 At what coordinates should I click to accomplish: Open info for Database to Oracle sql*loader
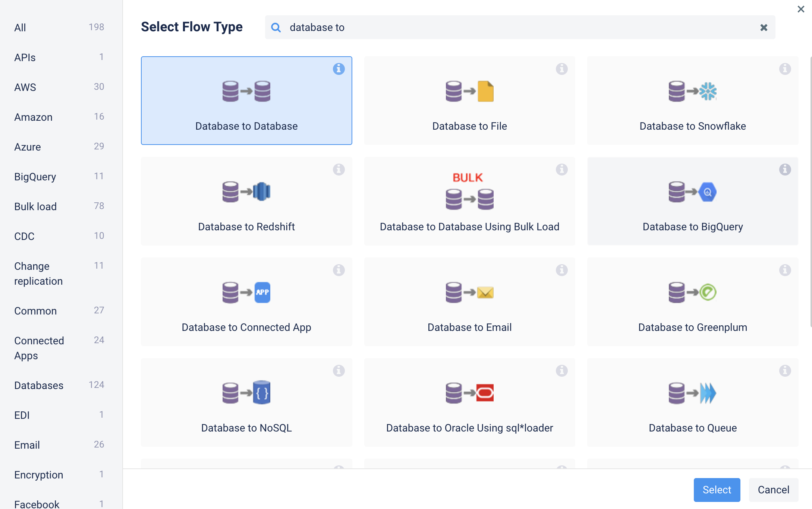tap(561, 371)
